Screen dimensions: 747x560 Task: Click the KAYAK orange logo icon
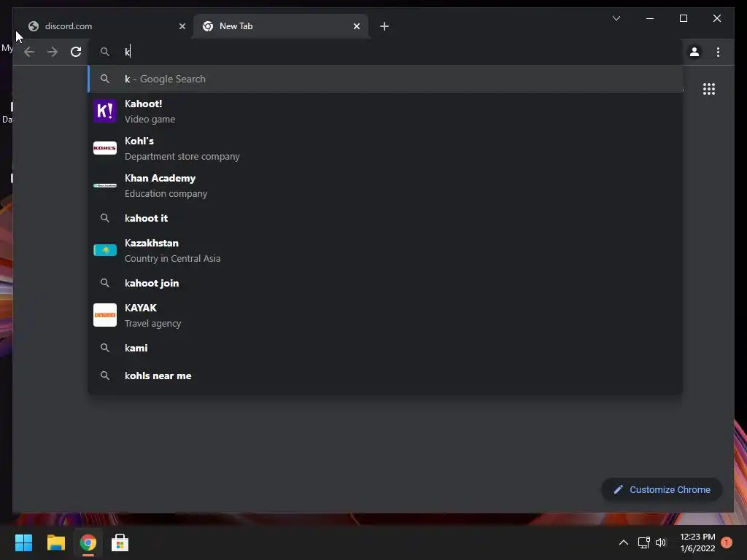(x=105, y=315)
